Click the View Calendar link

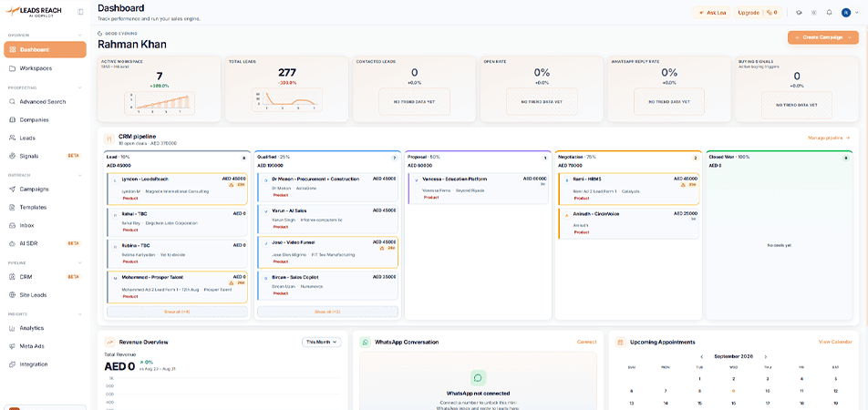click(835, 342)
